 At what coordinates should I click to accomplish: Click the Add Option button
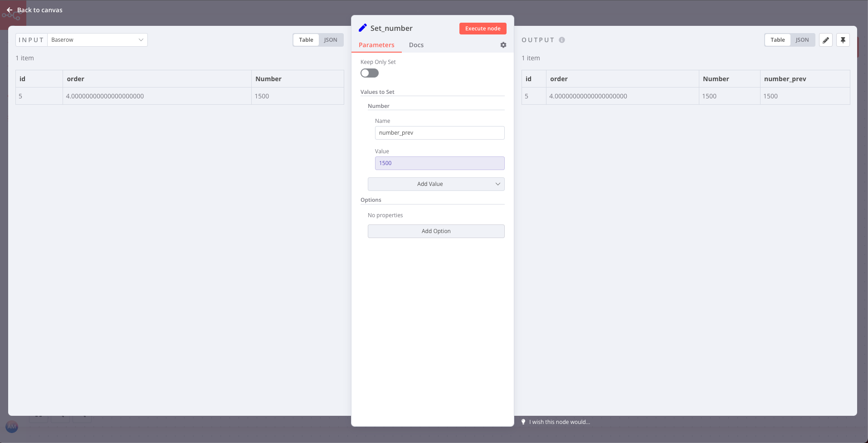coord(436,231)
